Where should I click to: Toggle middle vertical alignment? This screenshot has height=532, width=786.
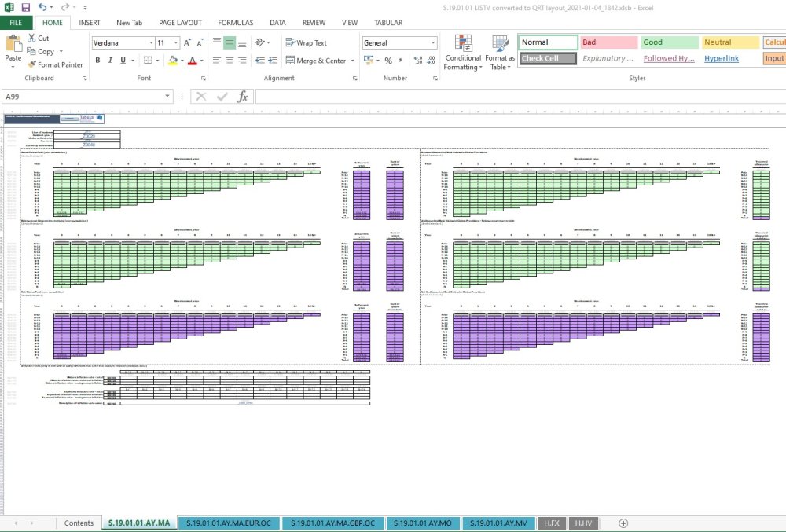click(x=230, y=42)
